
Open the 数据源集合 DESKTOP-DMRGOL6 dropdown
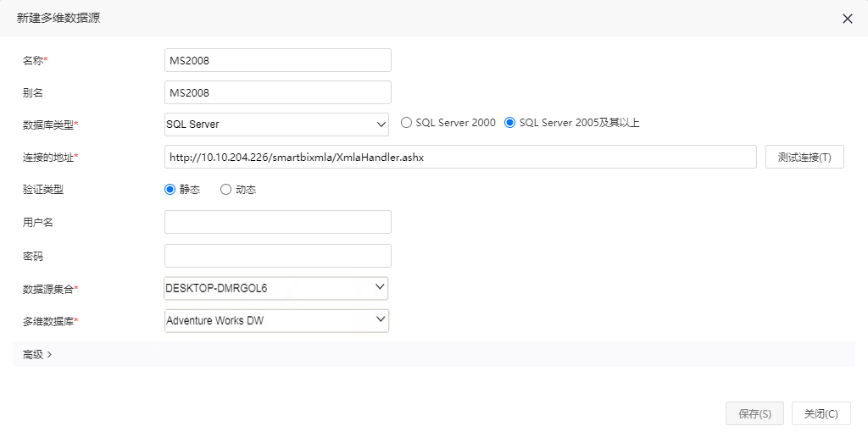[x=275, y=288]
